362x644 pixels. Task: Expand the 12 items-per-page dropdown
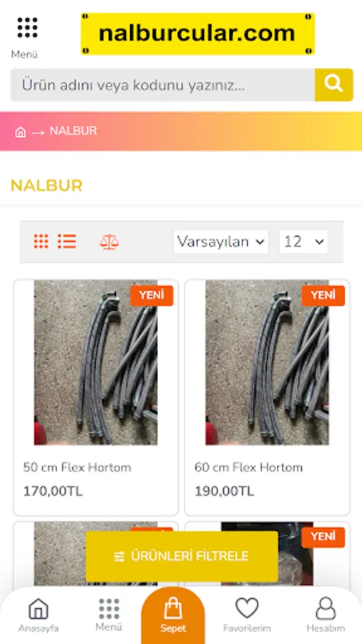coord(303,242)
